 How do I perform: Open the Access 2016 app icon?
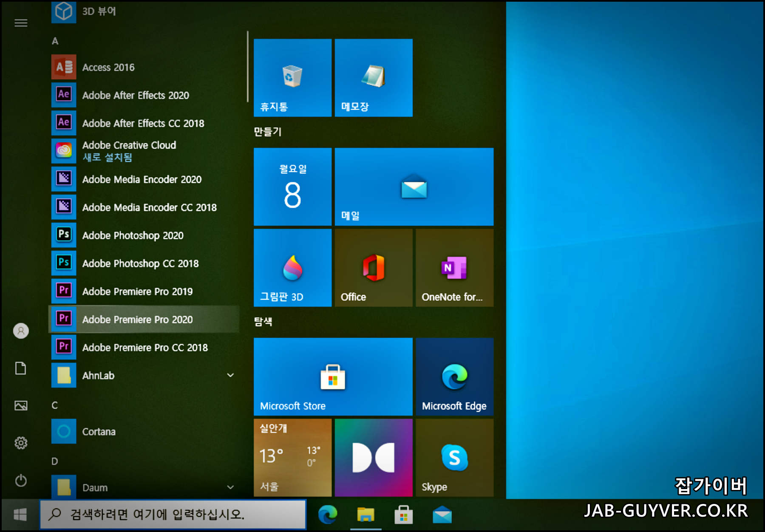coord(64,67)
